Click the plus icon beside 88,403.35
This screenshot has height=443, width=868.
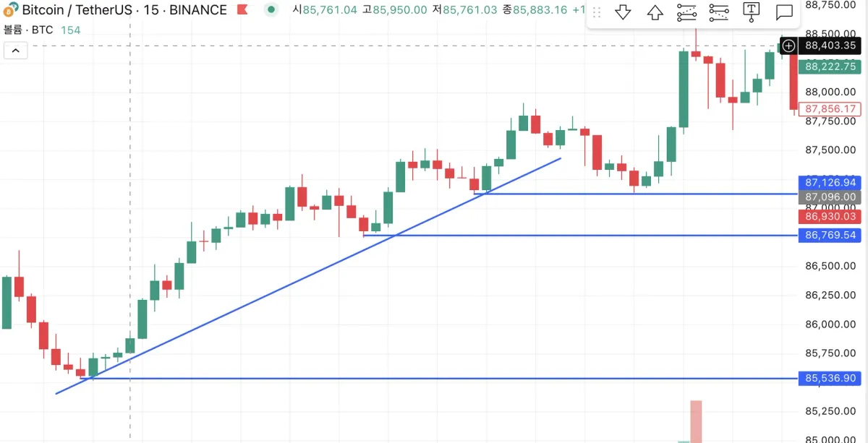(788, 46)
